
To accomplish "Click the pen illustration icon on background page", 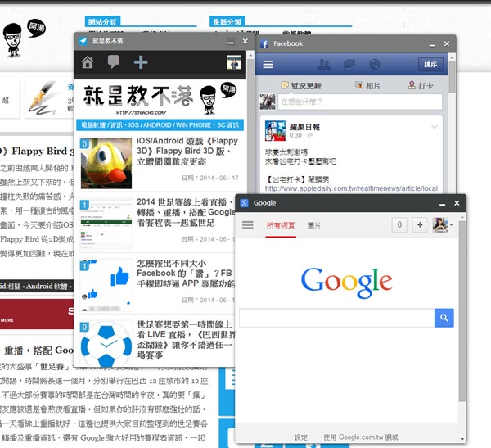I will (x=44, y=97).
